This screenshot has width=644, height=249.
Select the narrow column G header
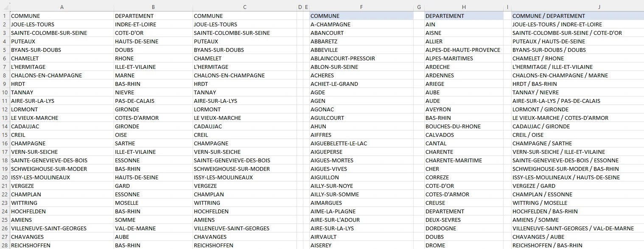(419, 7)
